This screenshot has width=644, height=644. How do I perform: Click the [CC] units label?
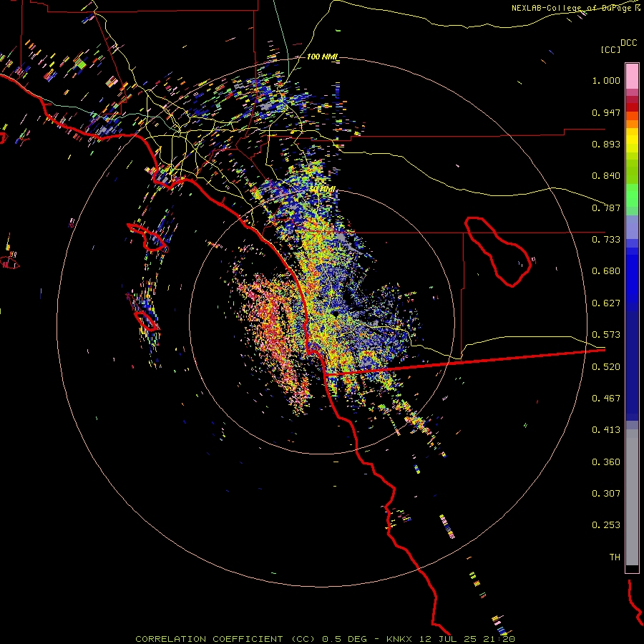[x=611, y=49]
